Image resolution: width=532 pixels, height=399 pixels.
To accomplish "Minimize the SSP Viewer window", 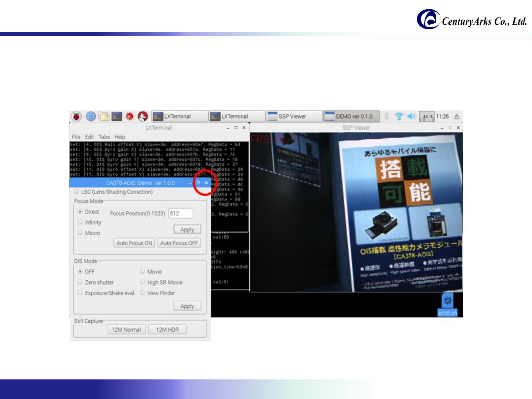I will pyautogui.click(x=442, y=128).
